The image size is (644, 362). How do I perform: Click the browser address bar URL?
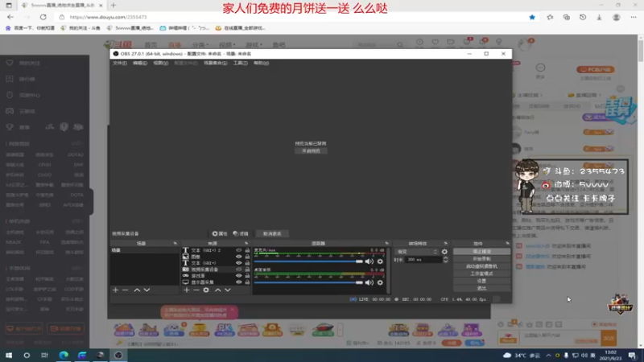pos(108,17)
